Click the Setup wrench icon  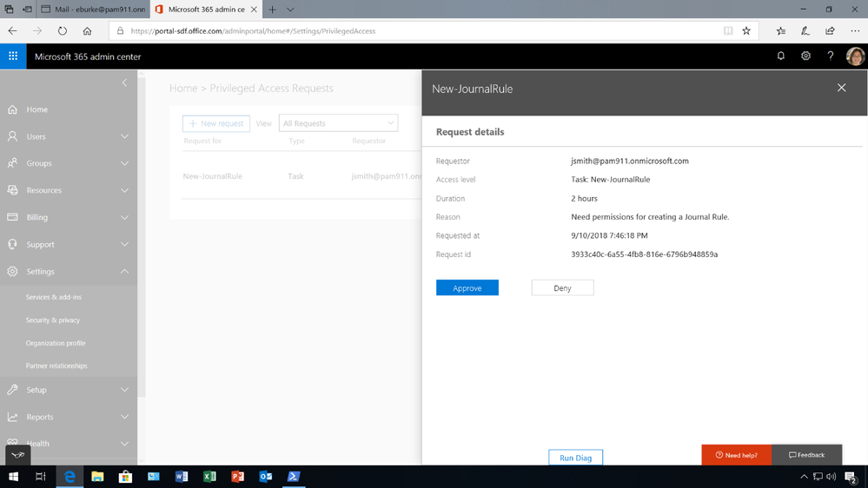pos(12,390)
